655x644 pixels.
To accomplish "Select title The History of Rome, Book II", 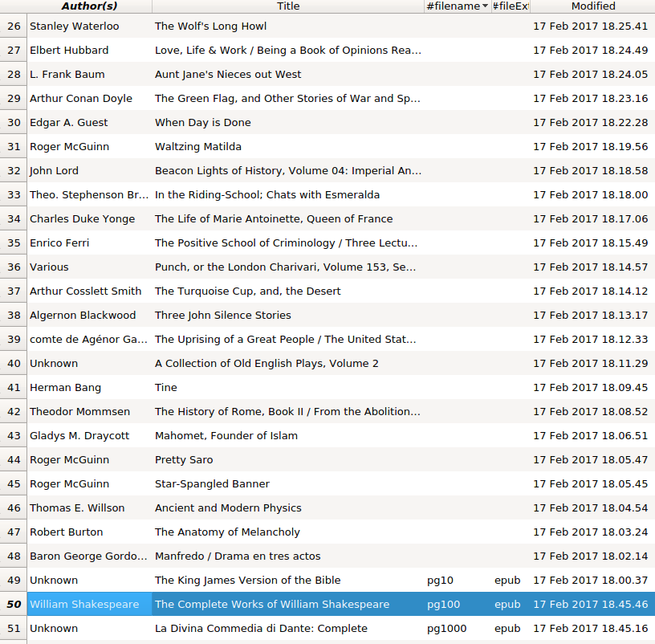I will pos(287,412).
